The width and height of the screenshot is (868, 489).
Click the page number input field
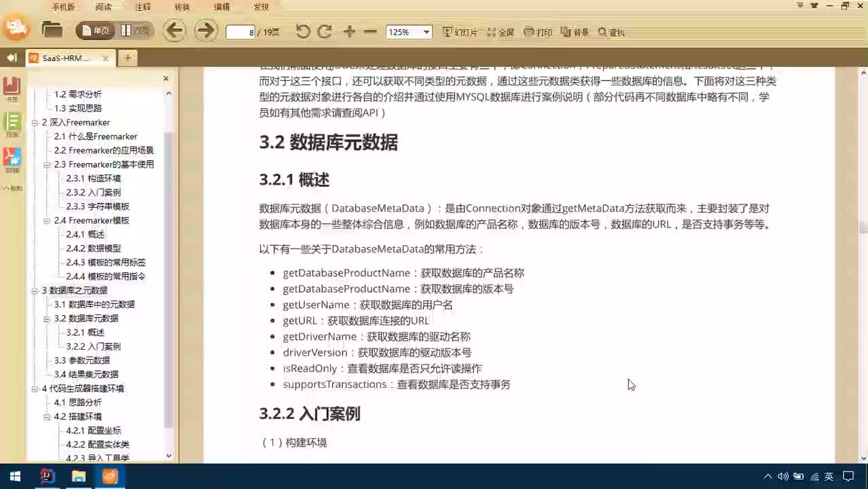coord(240,32)
